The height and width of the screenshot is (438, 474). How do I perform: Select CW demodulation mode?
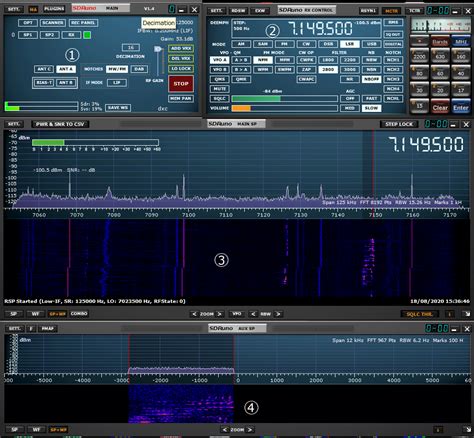tap(306, 44)
